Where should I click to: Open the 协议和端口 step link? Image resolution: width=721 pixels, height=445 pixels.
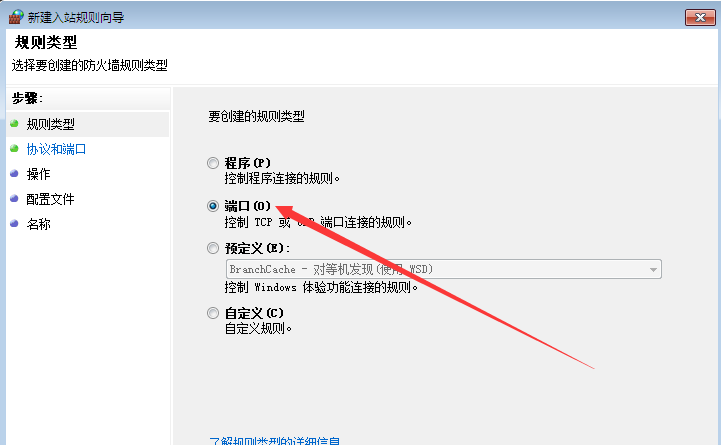tap(56, 149)
